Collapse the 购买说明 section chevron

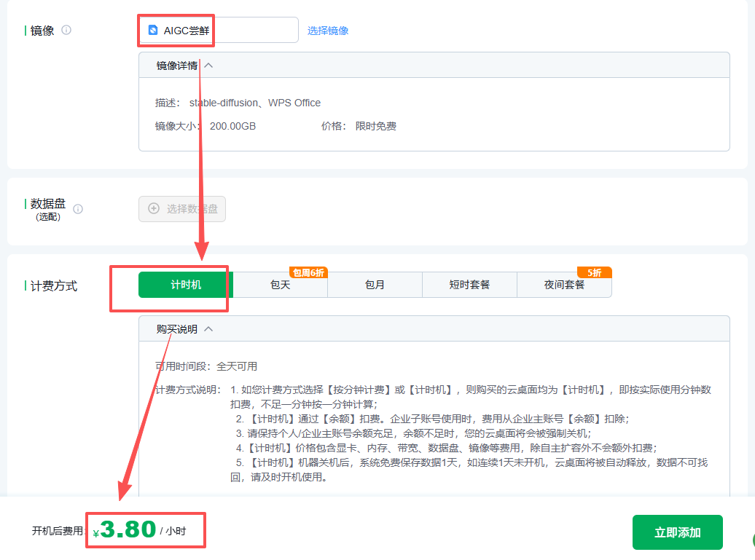pyautogui.click(x=208, y=329)
